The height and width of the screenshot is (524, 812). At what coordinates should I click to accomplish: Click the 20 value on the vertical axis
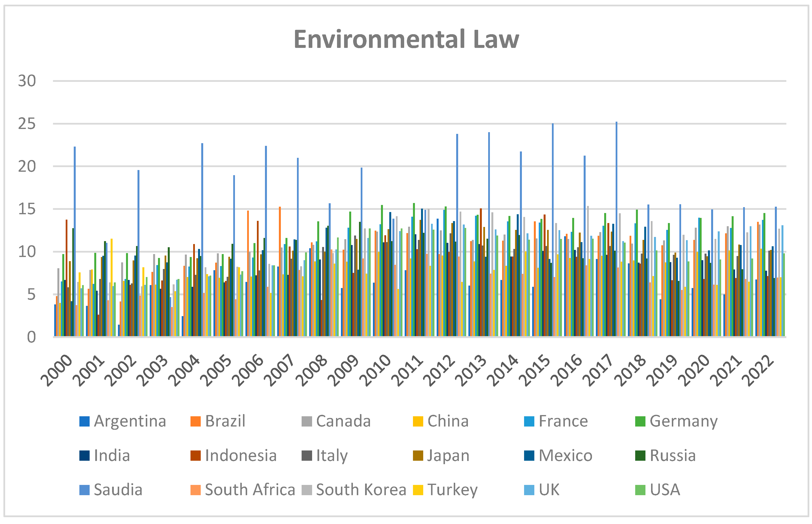click(27, 166)
